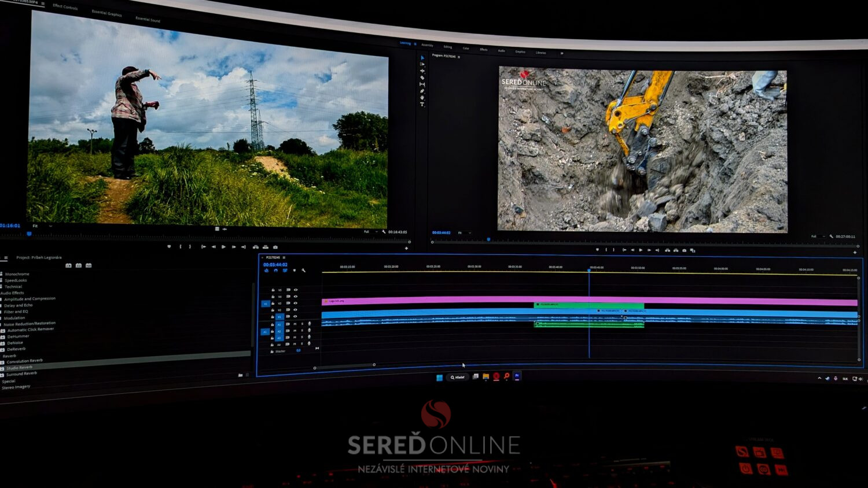Click the timeline Add Marker icon
868x488 pixels.
click(x=295, y=270)
